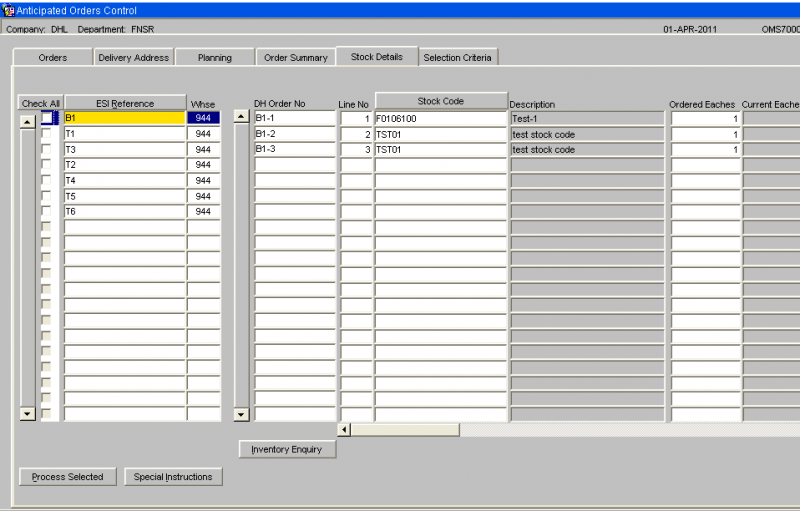800x511 pixels.
Task: Click Stock Code field F0106100
Action: tap(441, 118)
